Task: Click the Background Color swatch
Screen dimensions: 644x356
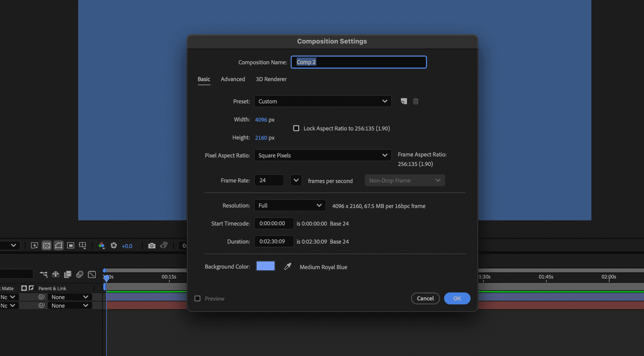Action: coord(265,266)
